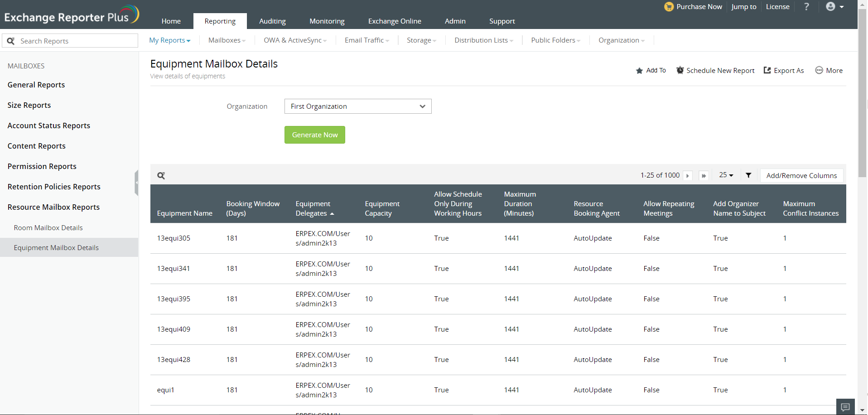
Task: Switch to the Auditing tab
Action: click(x=272, y=21)
